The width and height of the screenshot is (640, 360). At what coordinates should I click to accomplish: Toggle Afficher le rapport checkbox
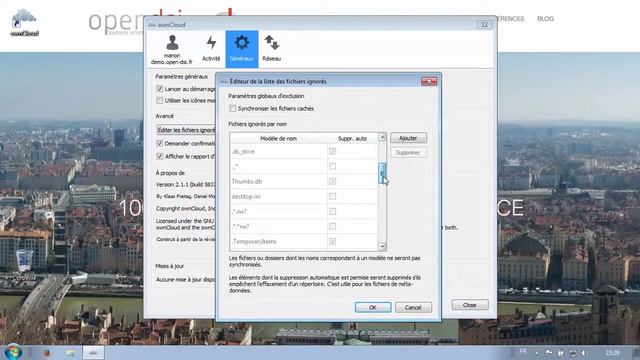[x=160, y=156]
